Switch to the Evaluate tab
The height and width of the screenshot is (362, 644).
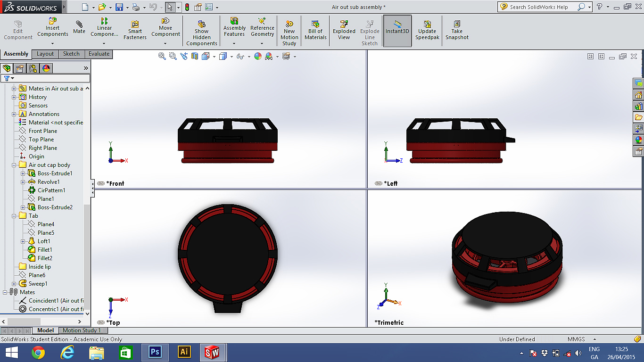[99, 54]
